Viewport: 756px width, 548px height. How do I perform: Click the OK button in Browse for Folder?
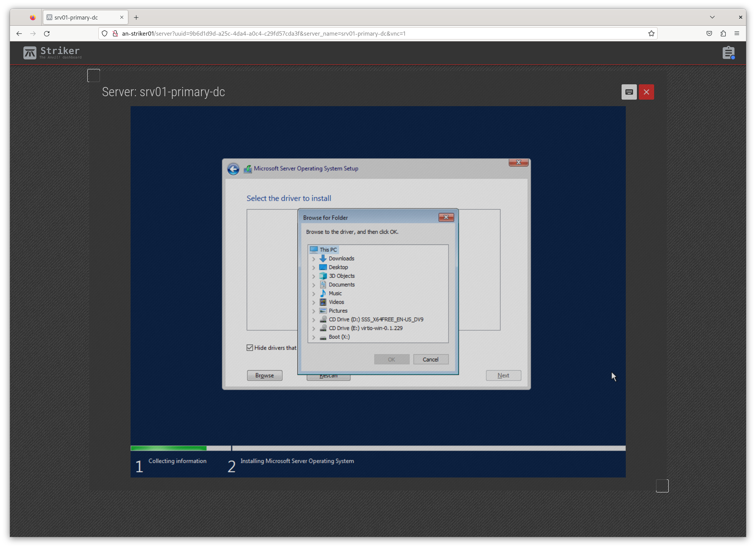[391, 359]
